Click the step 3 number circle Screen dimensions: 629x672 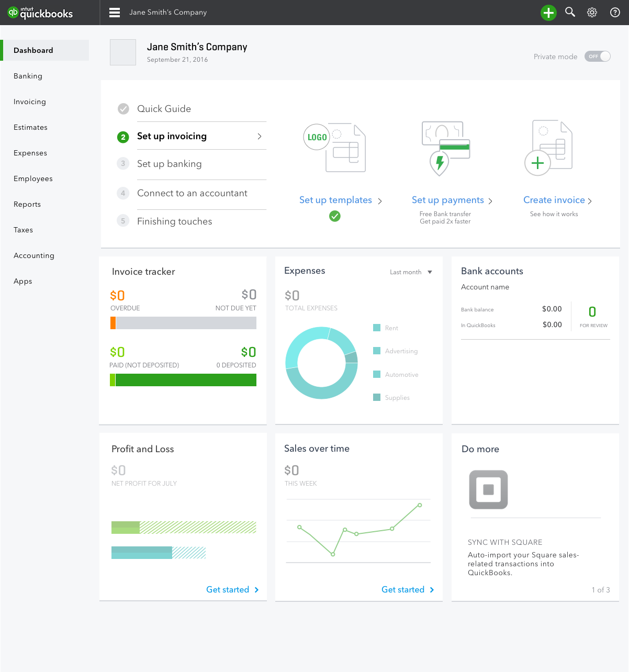(123, 163)
